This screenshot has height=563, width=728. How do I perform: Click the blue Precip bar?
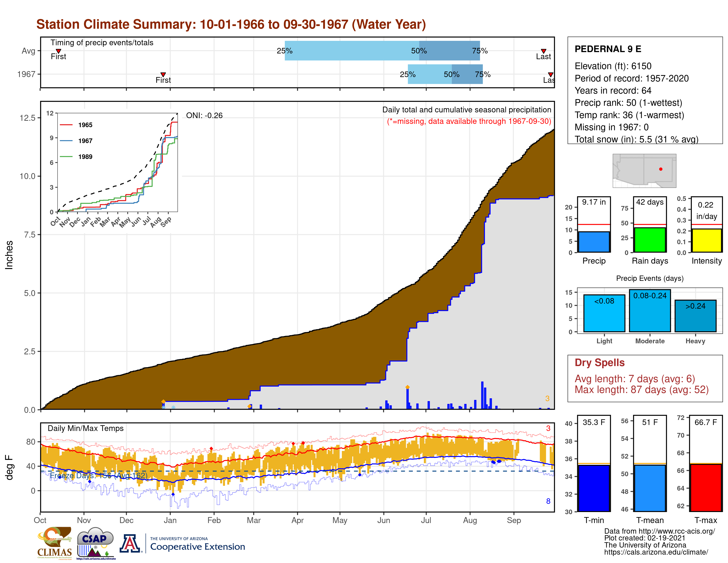pyautogui.click(x=594, y=242)
